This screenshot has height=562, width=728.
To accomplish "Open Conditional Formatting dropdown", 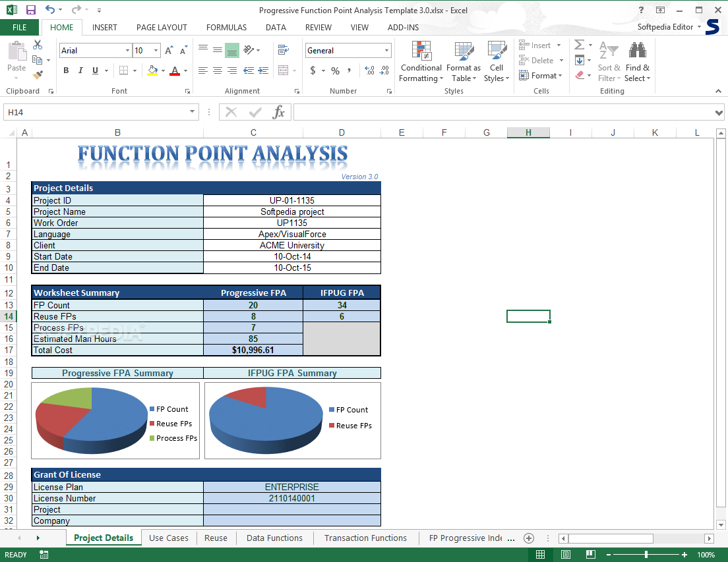I will (x=421, y=61).
